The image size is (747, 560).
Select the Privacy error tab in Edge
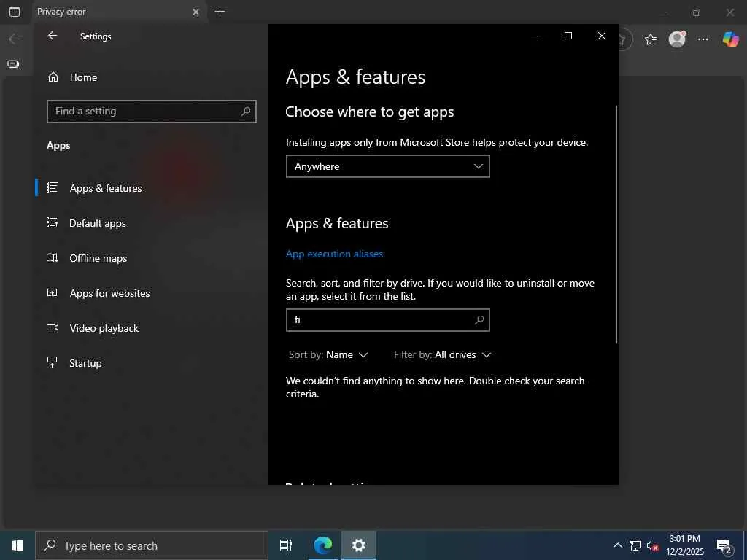[118, 12]
